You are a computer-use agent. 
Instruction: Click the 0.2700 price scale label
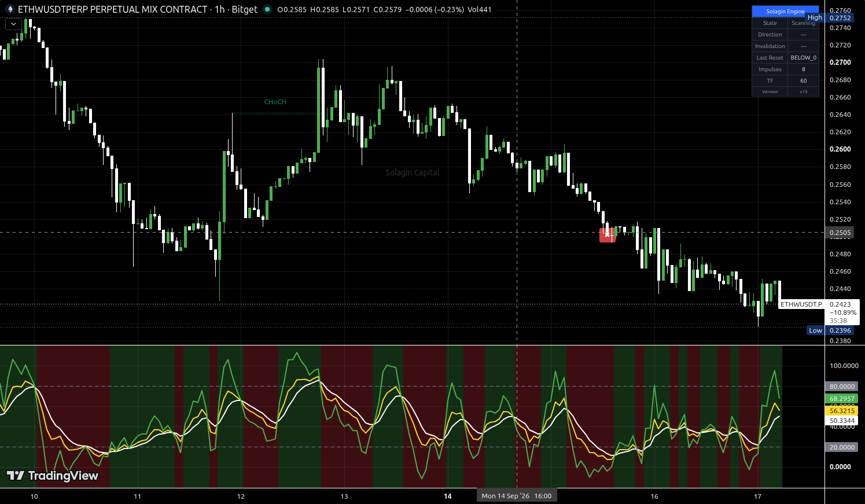[x=840, y=62]
